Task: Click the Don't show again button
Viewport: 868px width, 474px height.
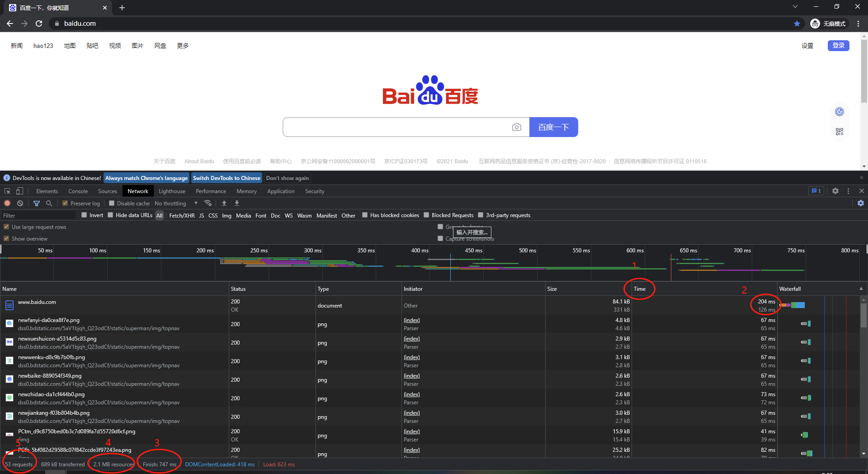Action: 288,178
